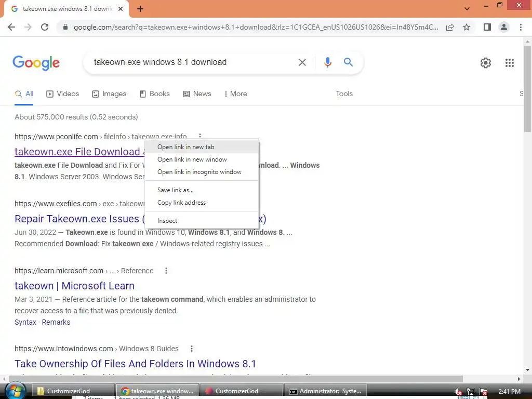Screen dimensions: 532x399
Task: Select Copy link address
Action: 202,203
